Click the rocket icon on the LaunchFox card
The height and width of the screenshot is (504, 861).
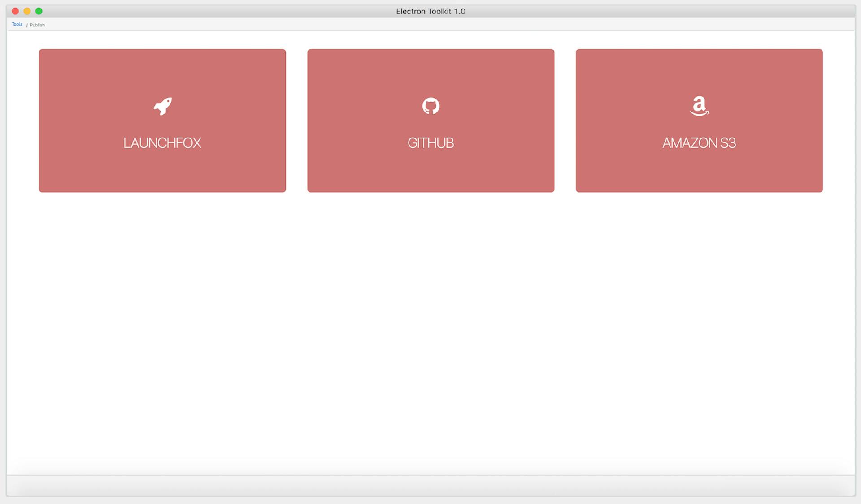[162, 106]
